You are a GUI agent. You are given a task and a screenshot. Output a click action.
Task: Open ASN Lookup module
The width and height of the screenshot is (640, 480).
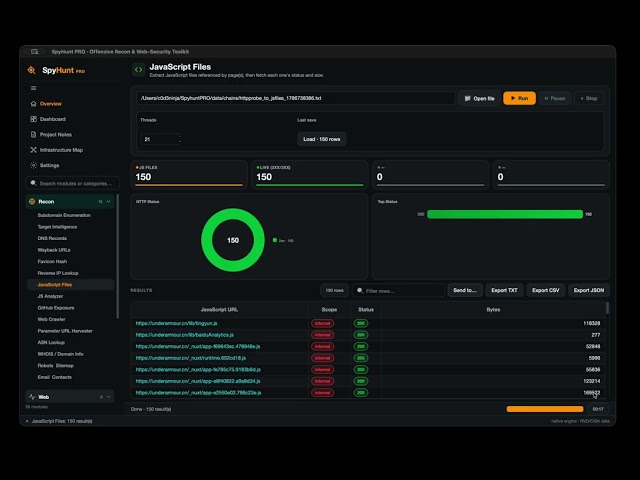(x=51, y=342)
